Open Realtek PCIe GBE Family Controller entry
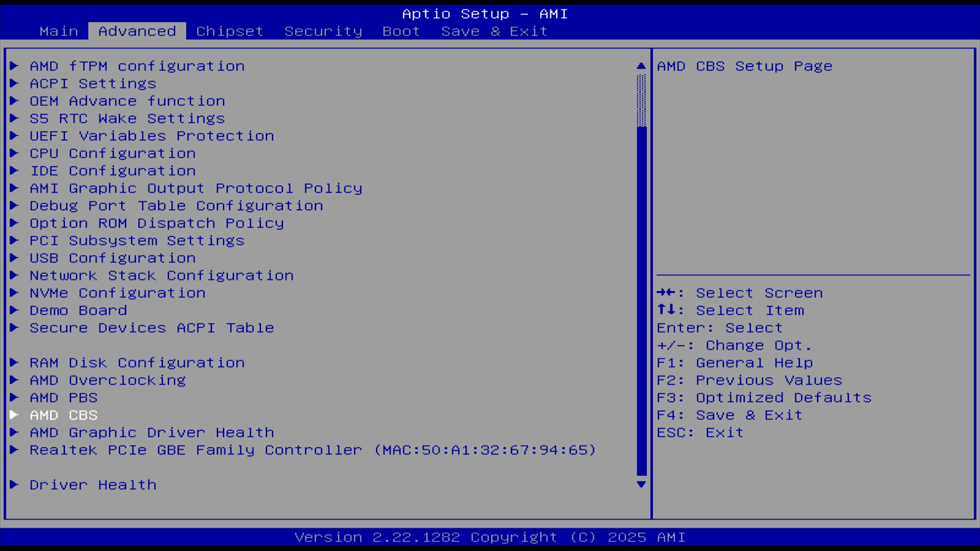The width and height of the screenshot is (980, 551). (x=312, y=450)
